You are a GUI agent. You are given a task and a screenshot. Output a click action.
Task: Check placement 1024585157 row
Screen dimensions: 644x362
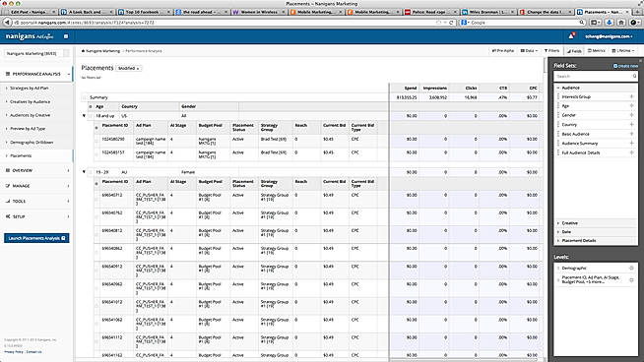(97, 154)
